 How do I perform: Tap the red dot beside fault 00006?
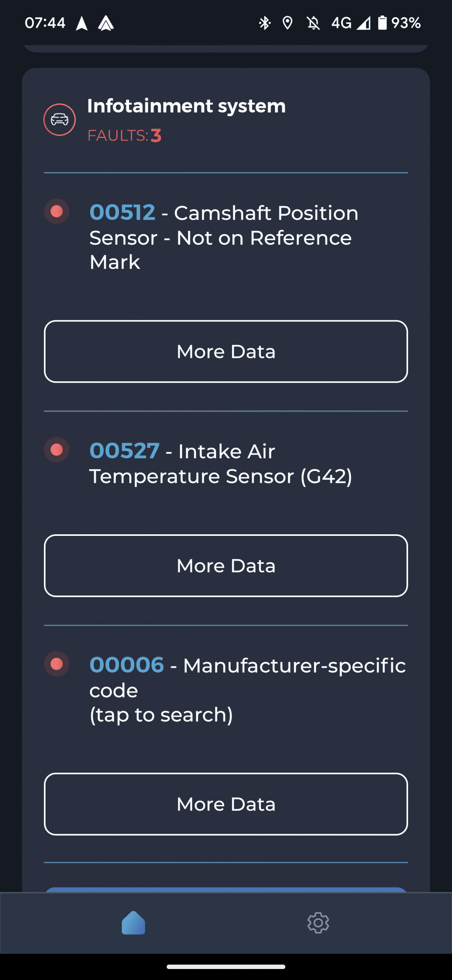coord(57,664)
